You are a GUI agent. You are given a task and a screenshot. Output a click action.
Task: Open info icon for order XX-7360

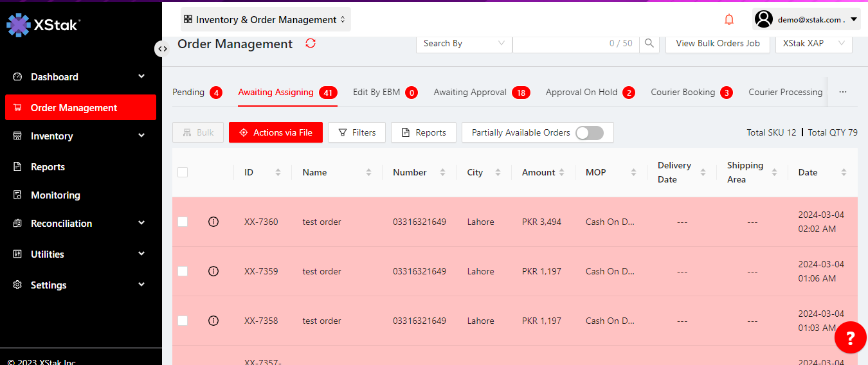(x=213, y=222)
